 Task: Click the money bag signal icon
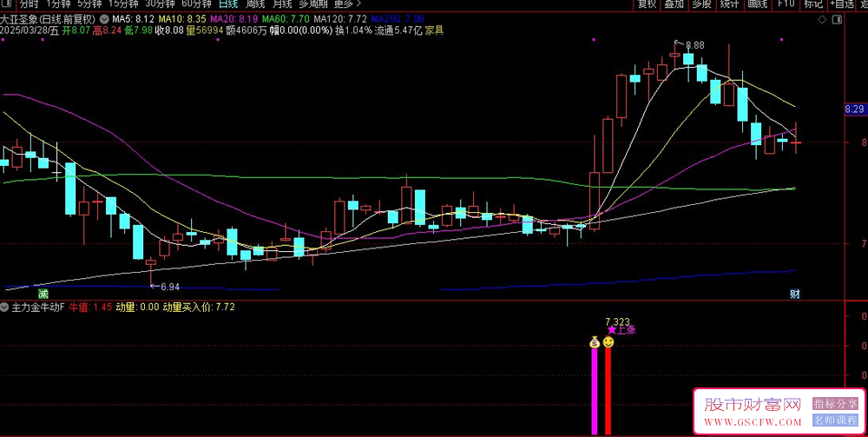point(595,342)
